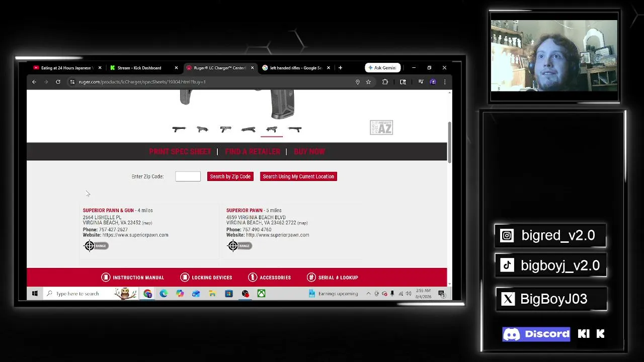Close the Ruger LC Charger tab
Screen dimensions: 644x362
pos(253,68)
